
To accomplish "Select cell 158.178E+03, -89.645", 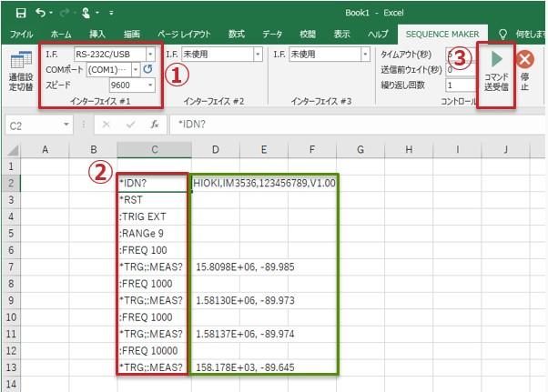I will tap(245, 367).
